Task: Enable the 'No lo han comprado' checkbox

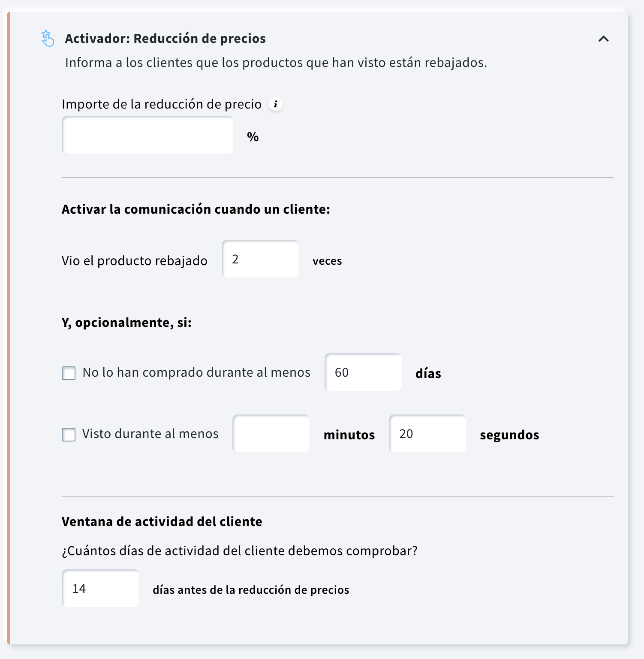Action: 69,373
